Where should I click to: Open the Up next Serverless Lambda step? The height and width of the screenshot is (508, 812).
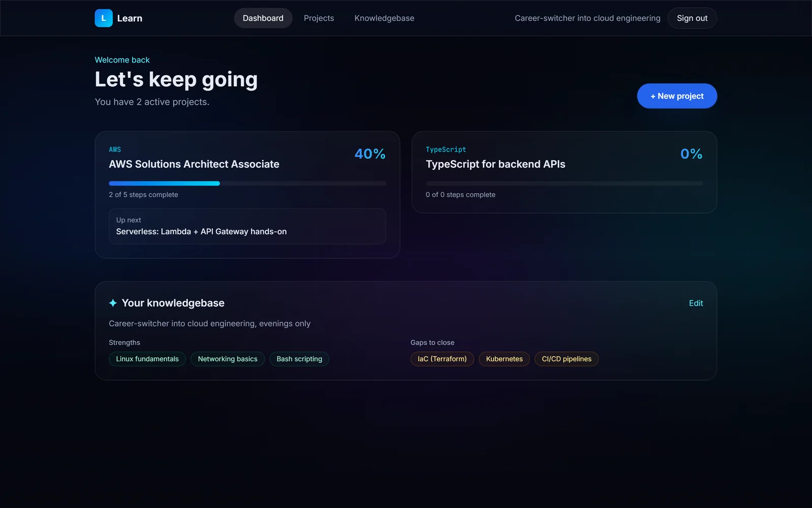(x=247, y=226)
